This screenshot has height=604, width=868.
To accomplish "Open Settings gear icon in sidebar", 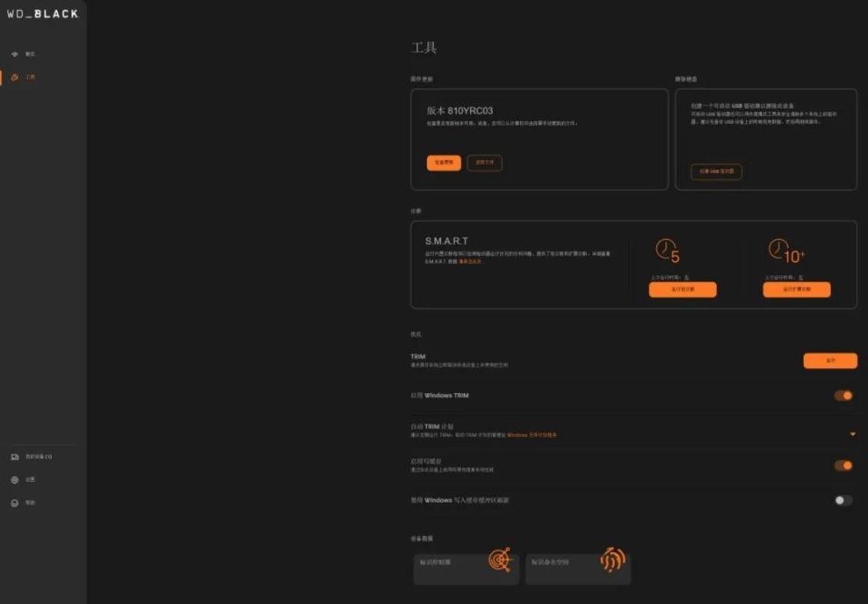I will click(x=15, y=480).
